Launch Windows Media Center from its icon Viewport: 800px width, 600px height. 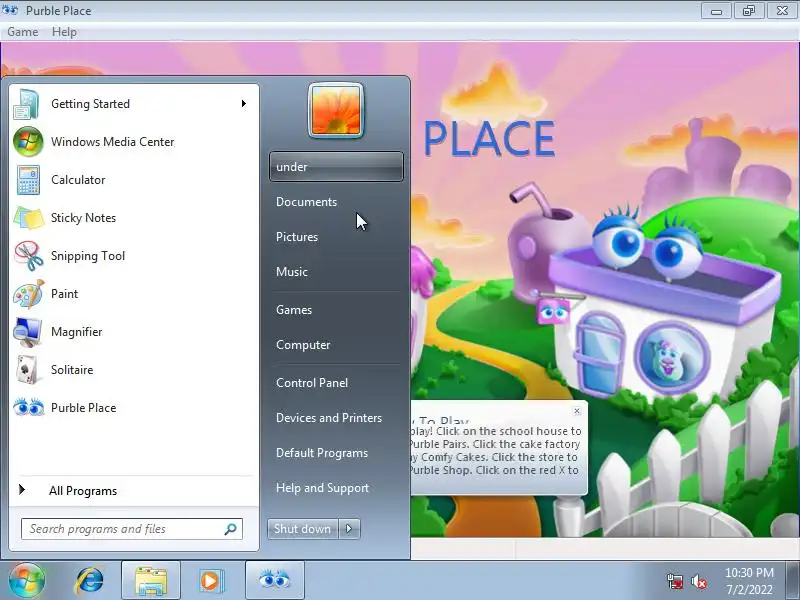pyautogui.click(x=28, y=142)
